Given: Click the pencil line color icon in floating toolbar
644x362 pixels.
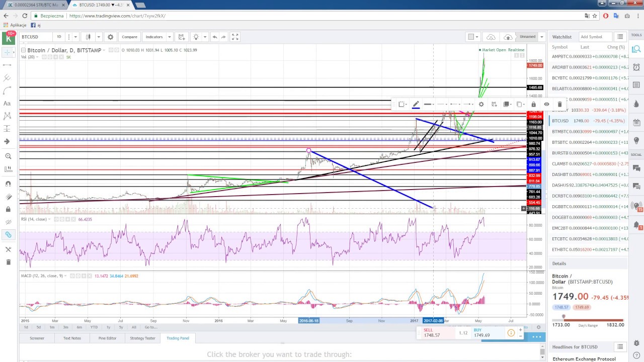Looking at the screenshot, I should coord(416,104).
